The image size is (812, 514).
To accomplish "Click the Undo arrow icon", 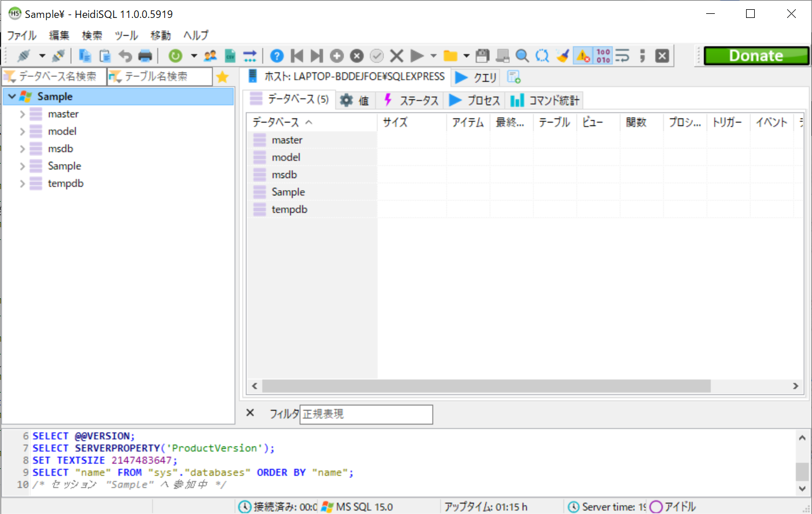I will click(125, 56).
